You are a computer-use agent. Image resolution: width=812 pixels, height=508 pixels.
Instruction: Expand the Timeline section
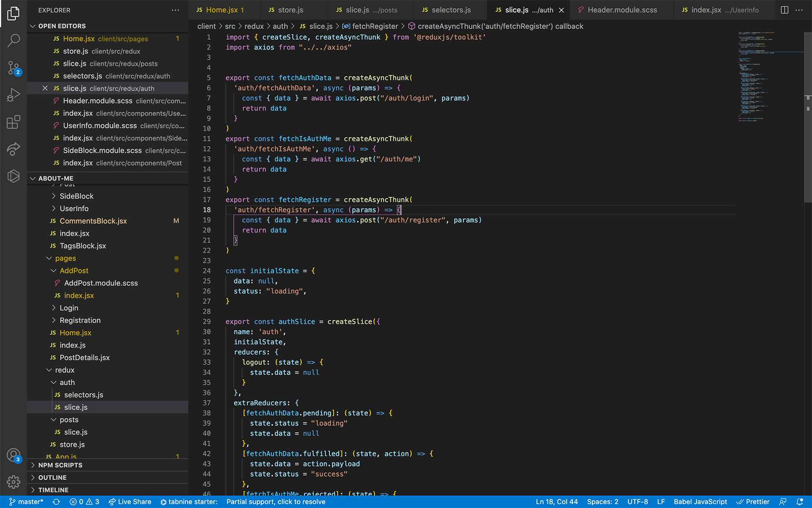(108, 490)
